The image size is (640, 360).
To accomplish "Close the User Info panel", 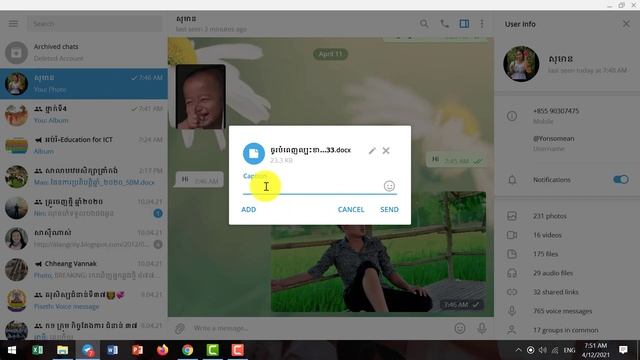I will click(x=626, y=24).
